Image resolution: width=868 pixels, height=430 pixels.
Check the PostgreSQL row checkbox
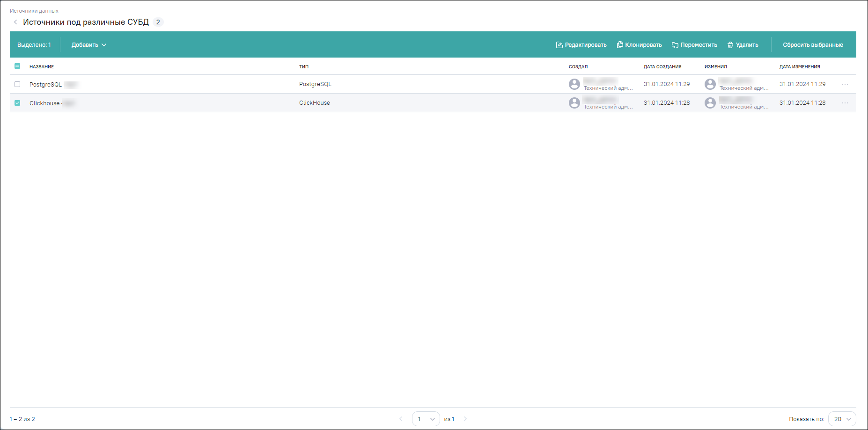[17, 84]
